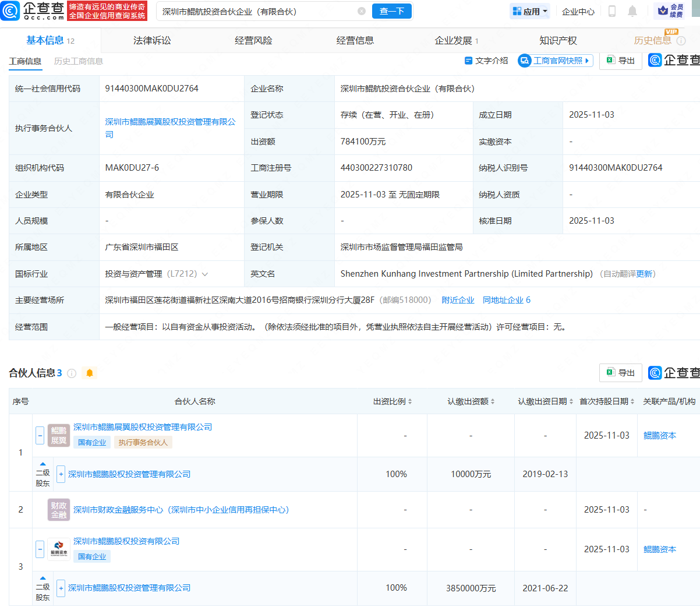Expand the 投资与资产管理 industry dropdown chevron
Viewport: 700px width, 607px height.
click(x=205, y=274)
